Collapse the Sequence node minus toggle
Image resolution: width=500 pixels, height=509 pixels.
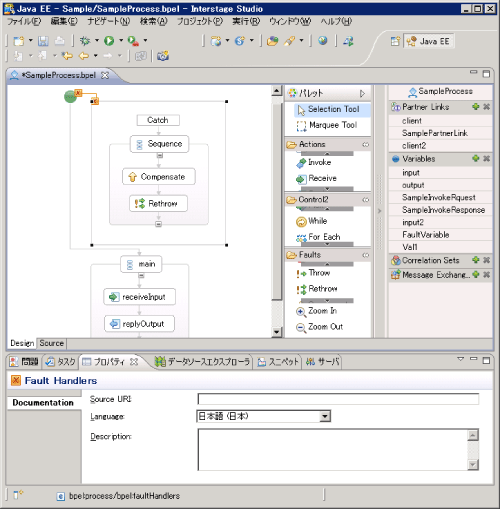tap(160, 156)
